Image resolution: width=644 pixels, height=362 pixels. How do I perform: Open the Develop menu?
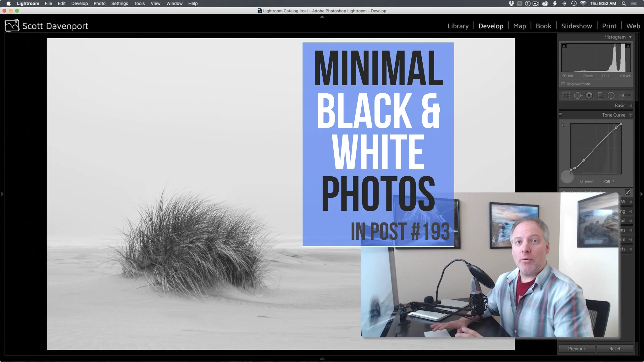(80, 3)
